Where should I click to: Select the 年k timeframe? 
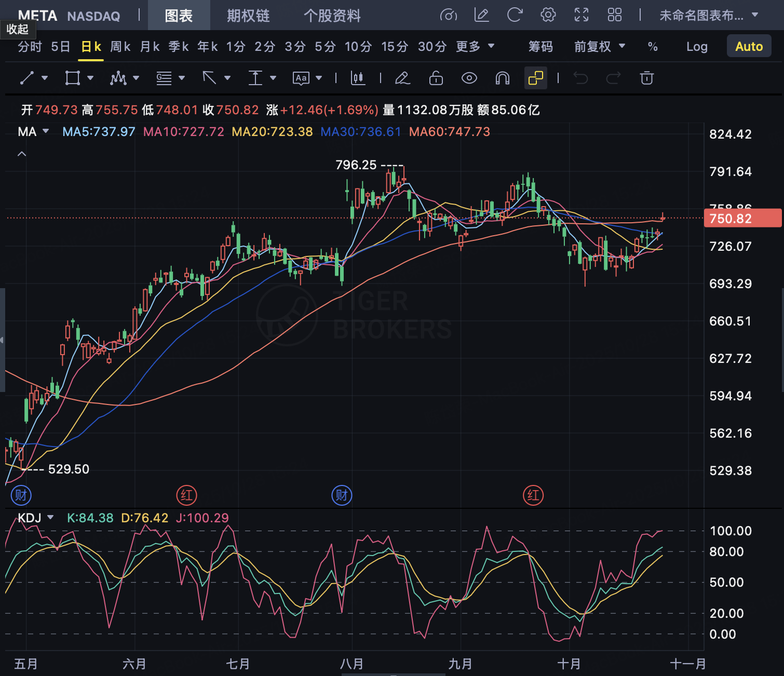click(208, 47)
